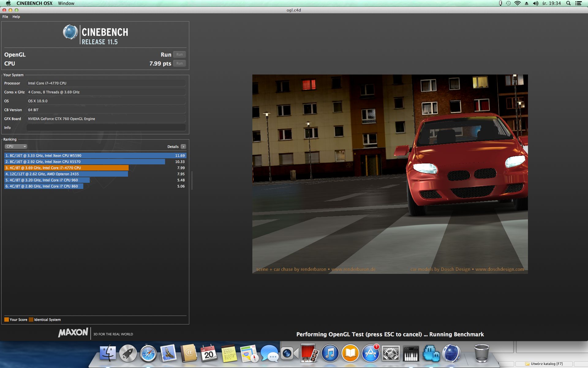
Task: Select ranking row Intel Xeon CPU W5590
Action: click(x=95, y=155)
